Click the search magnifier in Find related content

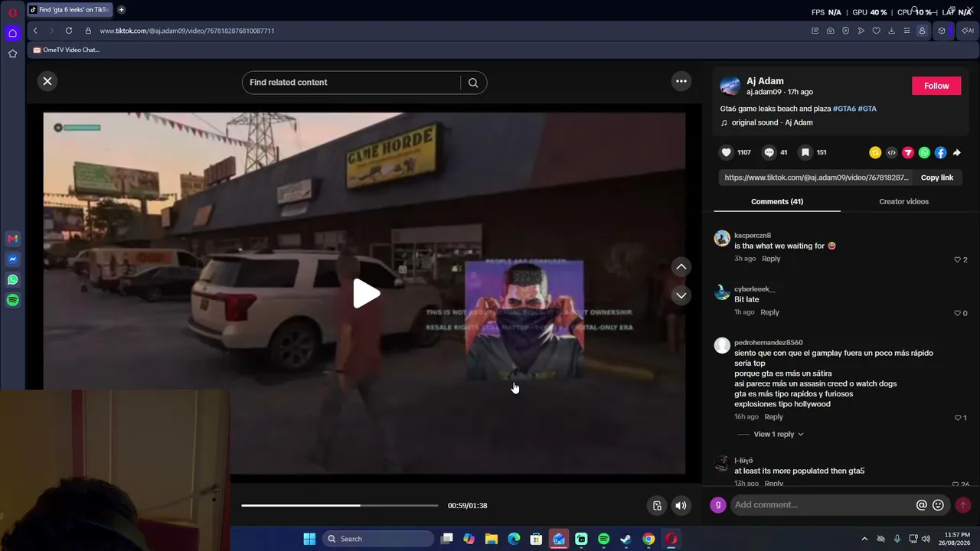[473, 83]
